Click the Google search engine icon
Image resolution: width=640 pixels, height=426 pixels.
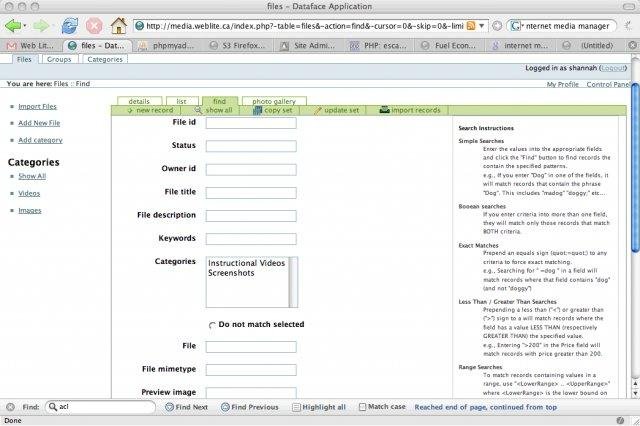(x=515, y=26)
